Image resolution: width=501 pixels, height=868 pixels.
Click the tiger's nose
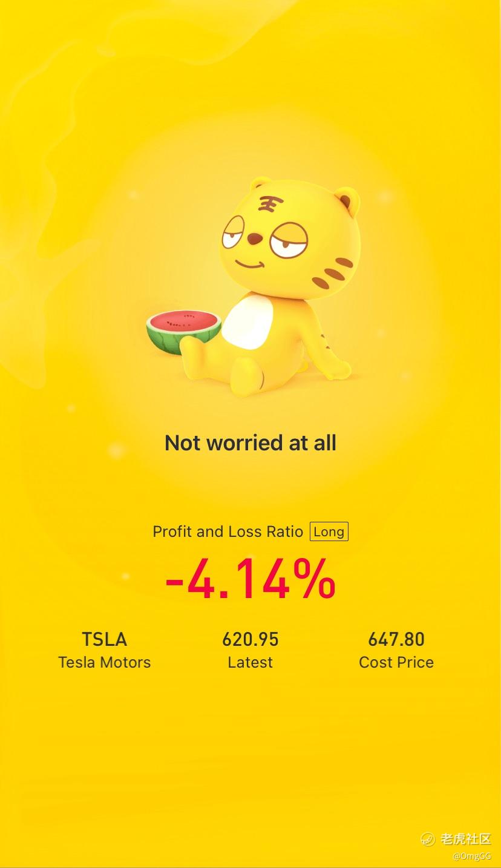coord(255,238)
